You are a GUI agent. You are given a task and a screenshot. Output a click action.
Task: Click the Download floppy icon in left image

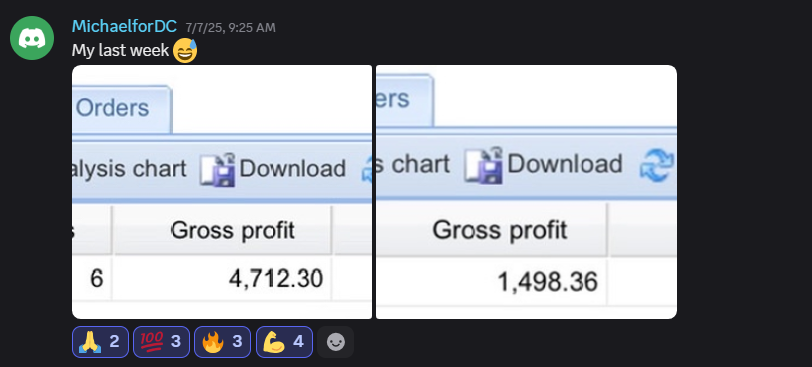pyautogui.click(x=218, y=169)
